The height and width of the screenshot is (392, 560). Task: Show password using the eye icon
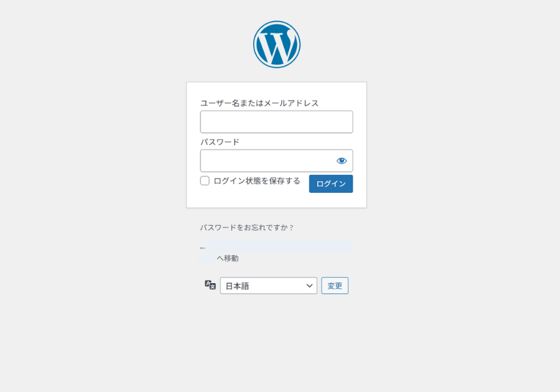coord(342,161)
